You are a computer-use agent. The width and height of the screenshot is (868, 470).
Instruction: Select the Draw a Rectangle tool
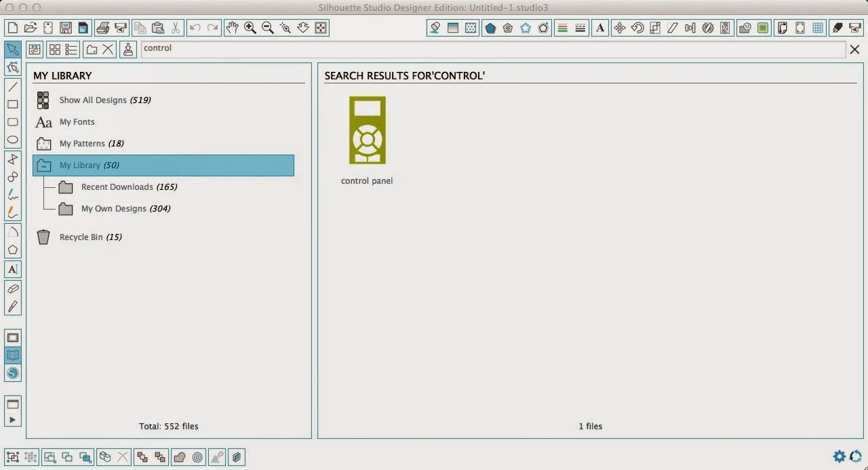[x=12, y=104]
